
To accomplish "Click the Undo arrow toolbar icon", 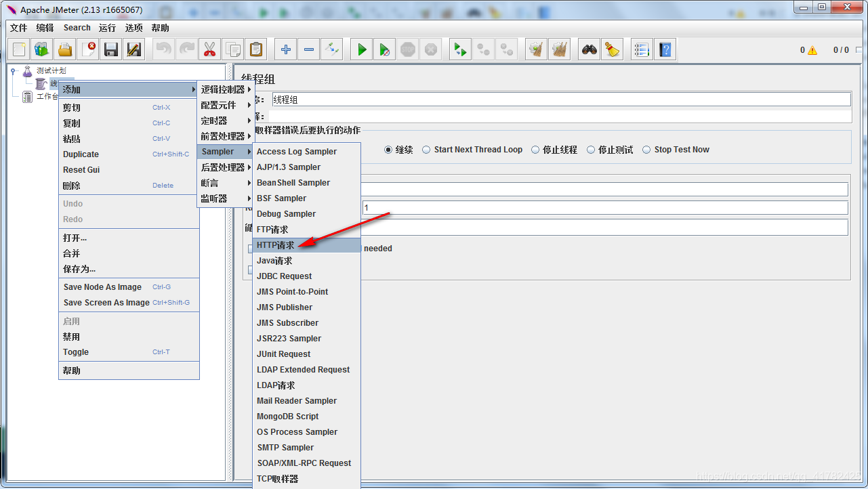I will click(x=164, y=49).
